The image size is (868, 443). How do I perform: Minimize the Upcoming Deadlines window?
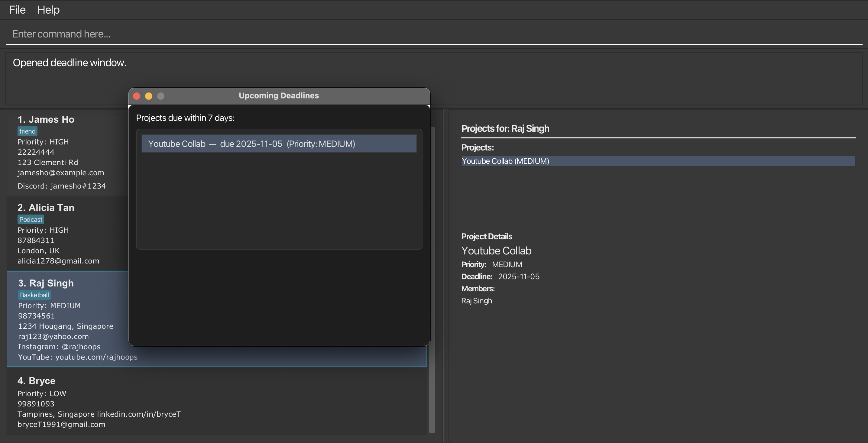149,96
